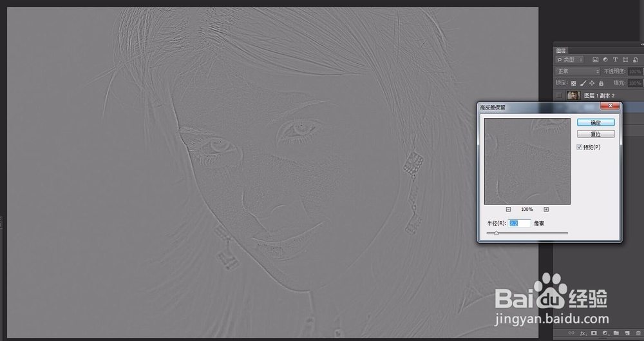The height and width of the screenshot is (341, 644).
Task: Click the delete layer trash icon
Action: [638, 333]
